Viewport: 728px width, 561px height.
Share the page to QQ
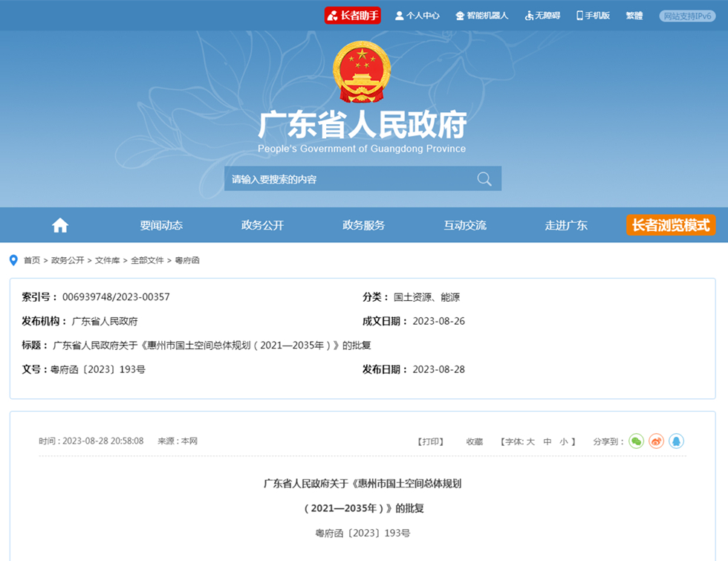[676, 441]
